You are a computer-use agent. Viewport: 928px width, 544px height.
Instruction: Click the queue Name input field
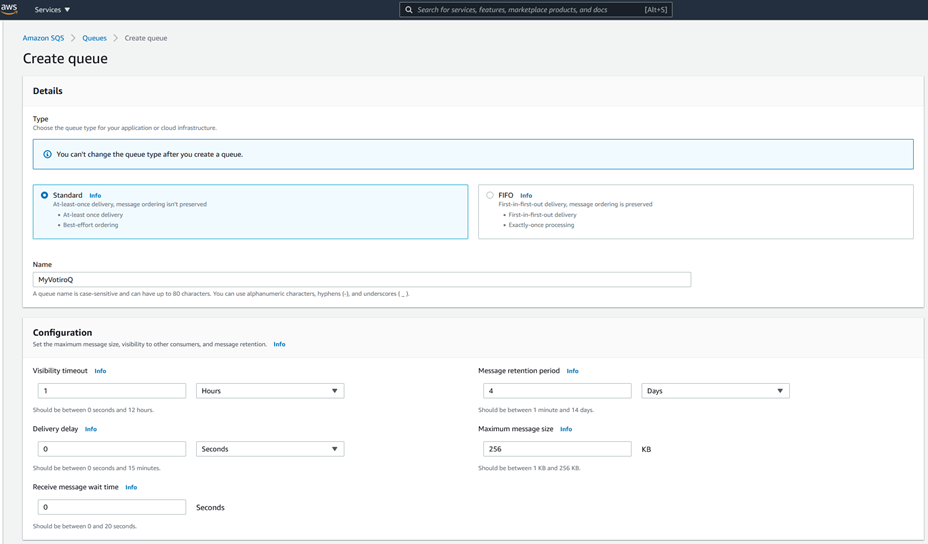tap(362, 279)
